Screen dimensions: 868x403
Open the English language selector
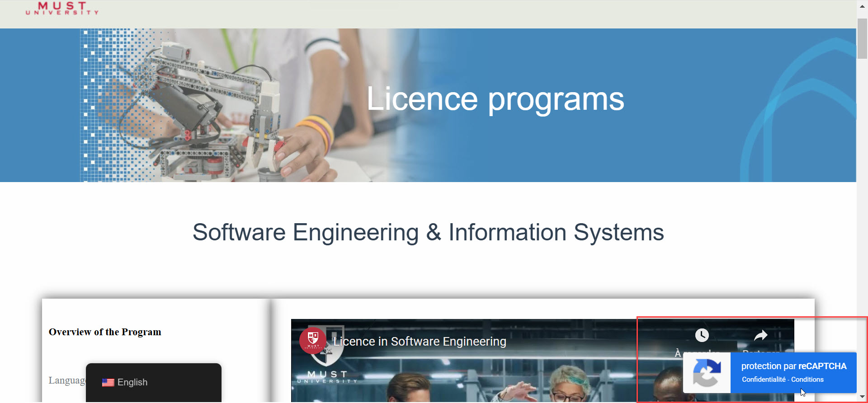click(x=154, y=382)
